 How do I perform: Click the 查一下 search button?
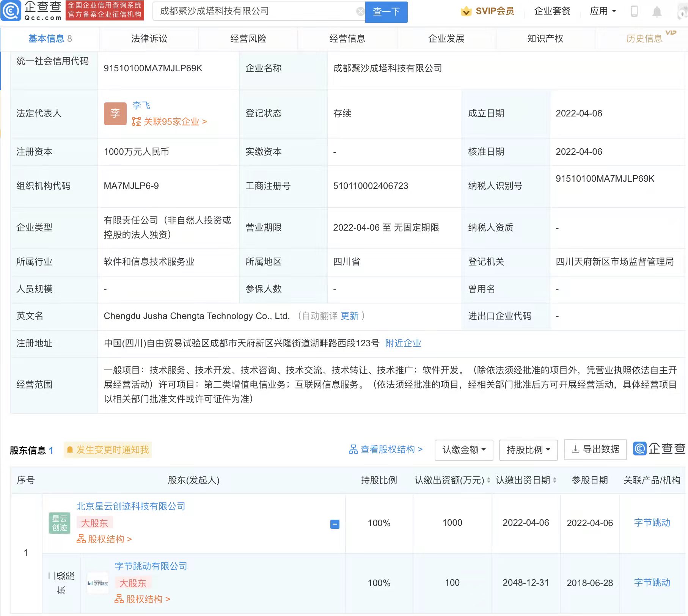[386, 12]
